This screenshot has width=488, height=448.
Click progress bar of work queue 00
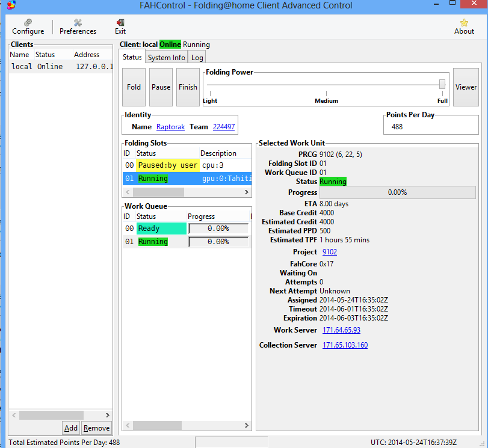[218, 229]
